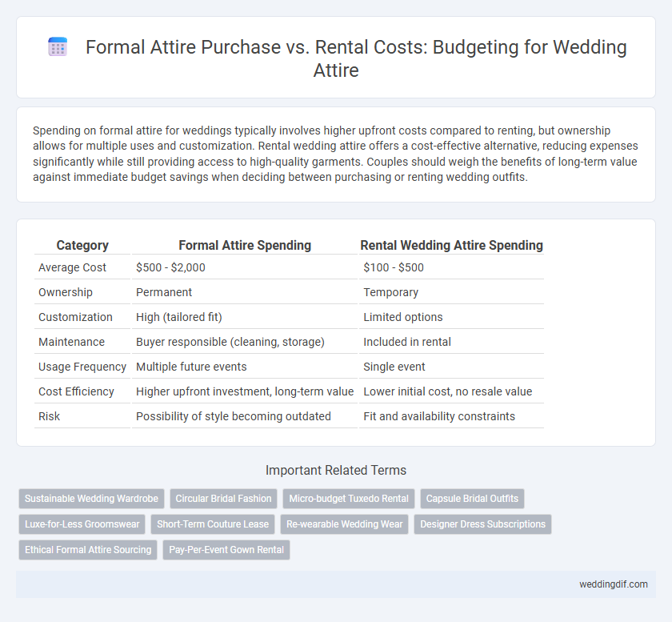Select the Fit and availability constraints cell
Viewport: 672px width, 622px height.
(x=451, y=416)
